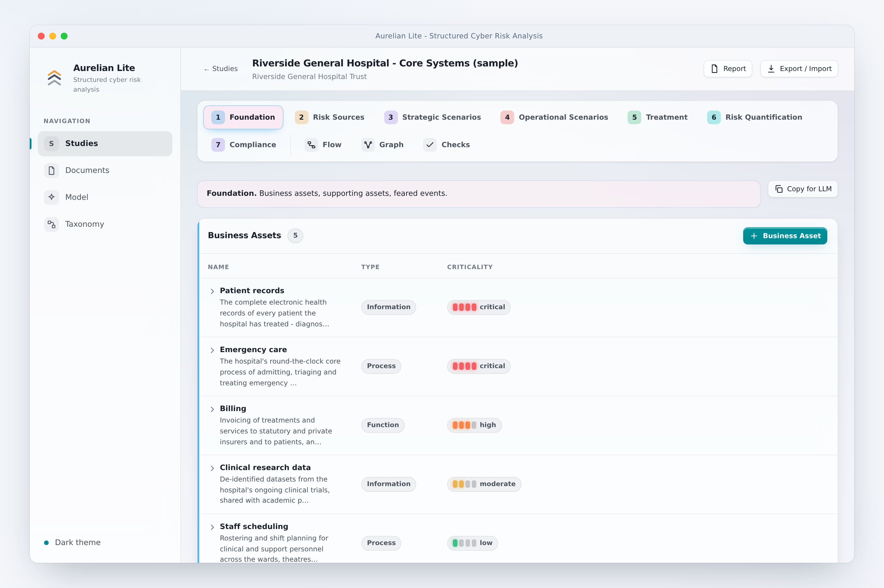This screenshot has width=884, height=588.
Task: Click the Copy for LLM copy icon
Action: (x=779, y=189)
